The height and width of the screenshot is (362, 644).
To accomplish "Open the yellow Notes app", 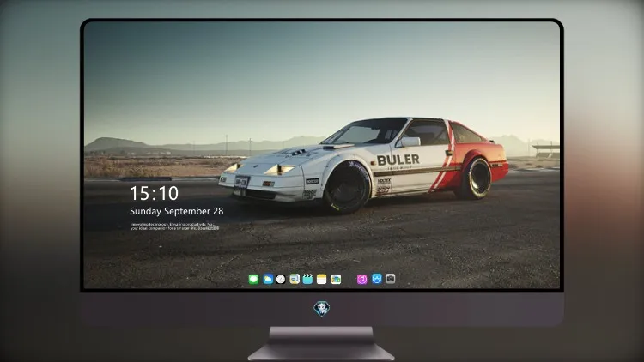I will (x=322, y=279).
